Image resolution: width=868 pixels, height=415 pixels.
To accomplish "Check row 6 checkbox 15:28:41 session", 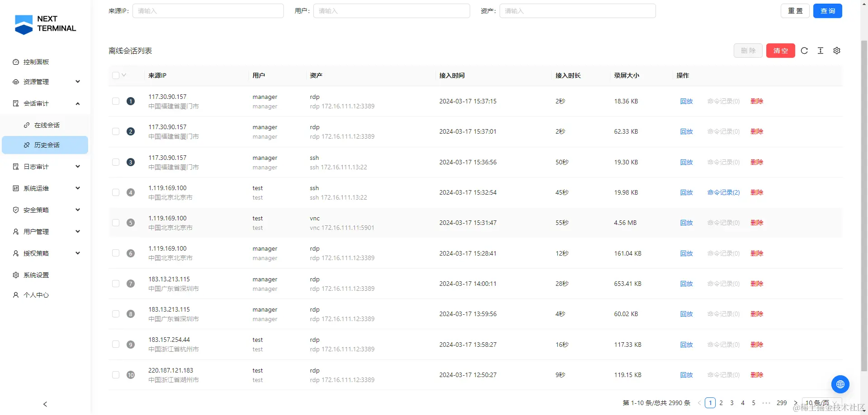I will (116, 253).
